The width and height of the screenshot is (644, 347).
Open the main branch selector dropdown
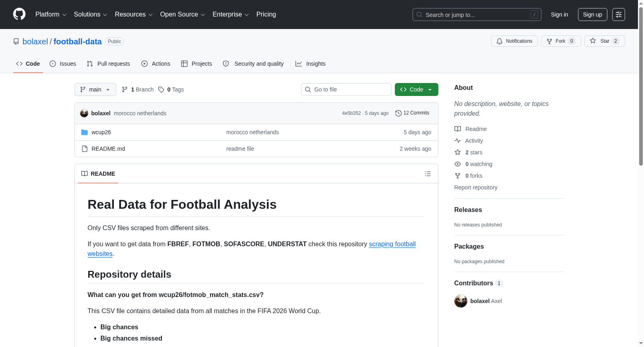tap(95, 89)
